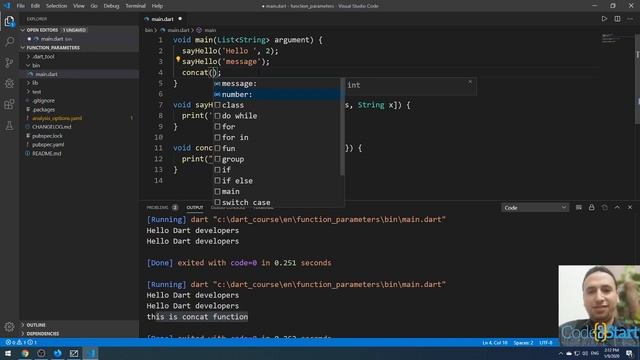Open CHANGELOG.md in the explorer

click(x=51, y=127)
